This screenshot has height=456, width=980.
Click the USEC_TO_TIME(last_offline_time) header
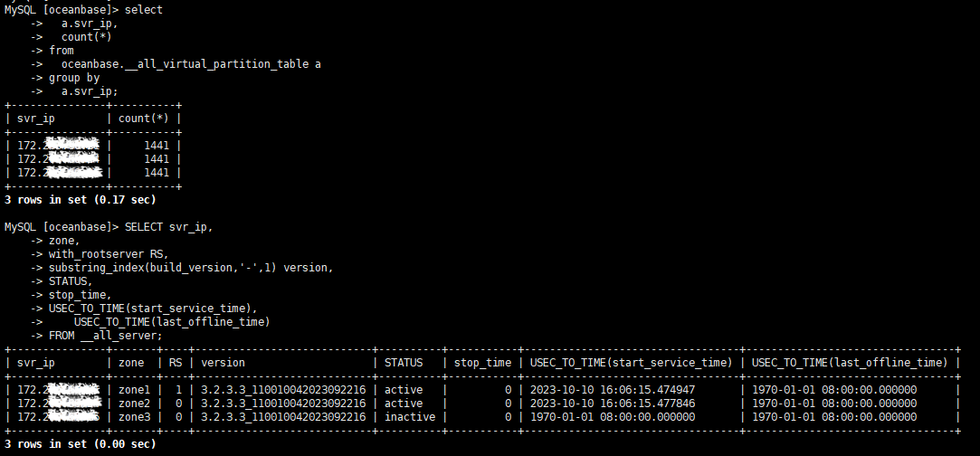(x=850, y=363)
